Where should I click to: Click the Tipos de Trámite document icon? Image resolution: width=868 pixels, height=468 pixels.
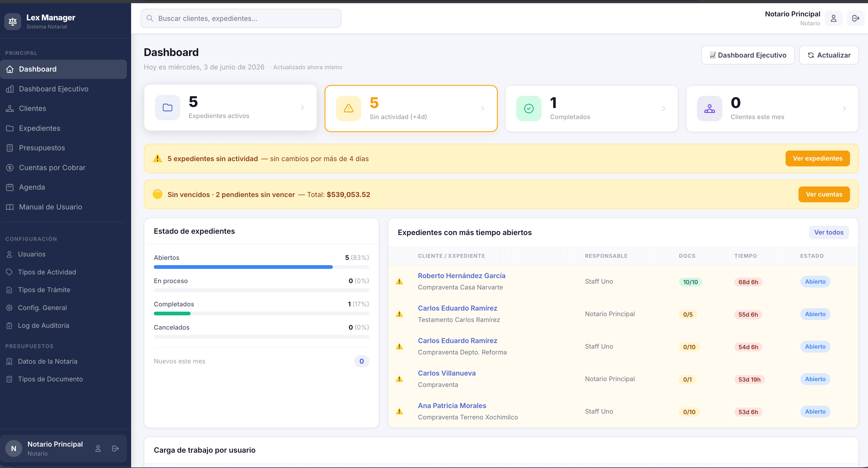[x=10, y=290]
